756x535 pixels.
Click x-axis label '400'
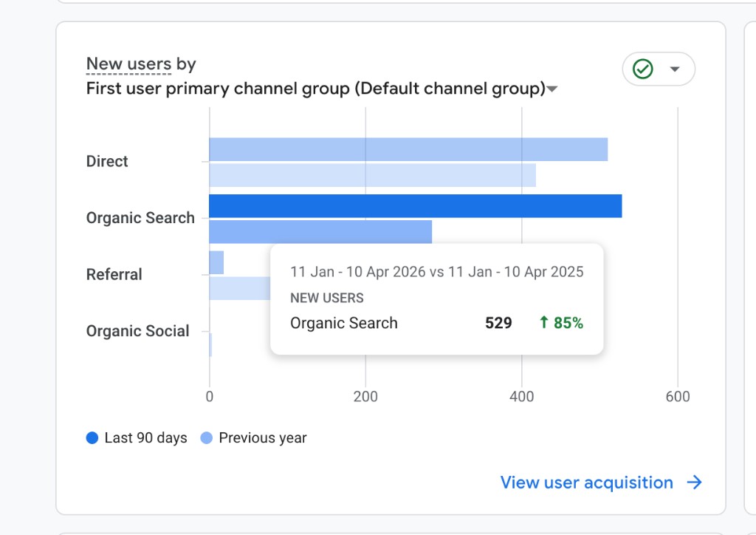click(x=522, y=397)
